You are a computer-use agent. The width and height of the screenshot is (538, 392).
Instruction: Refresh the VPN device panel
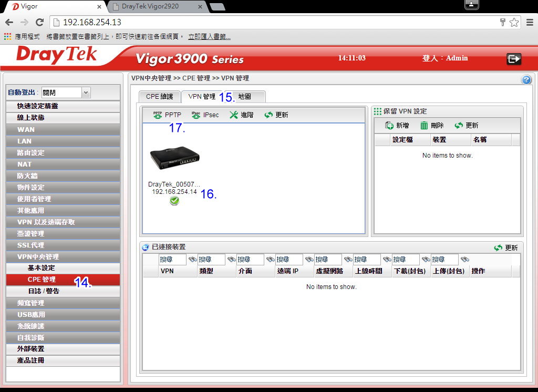coord(268,115)
